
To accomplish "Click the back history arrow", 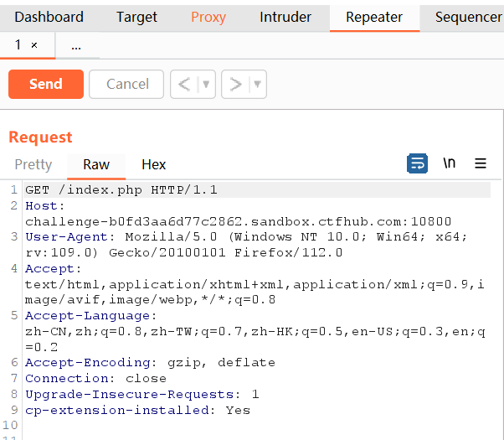I will click(184, 84).
